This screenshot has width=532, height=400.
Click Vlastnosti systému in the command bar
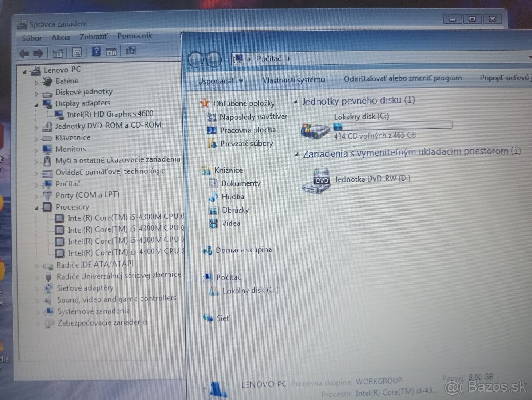point(294,79)
